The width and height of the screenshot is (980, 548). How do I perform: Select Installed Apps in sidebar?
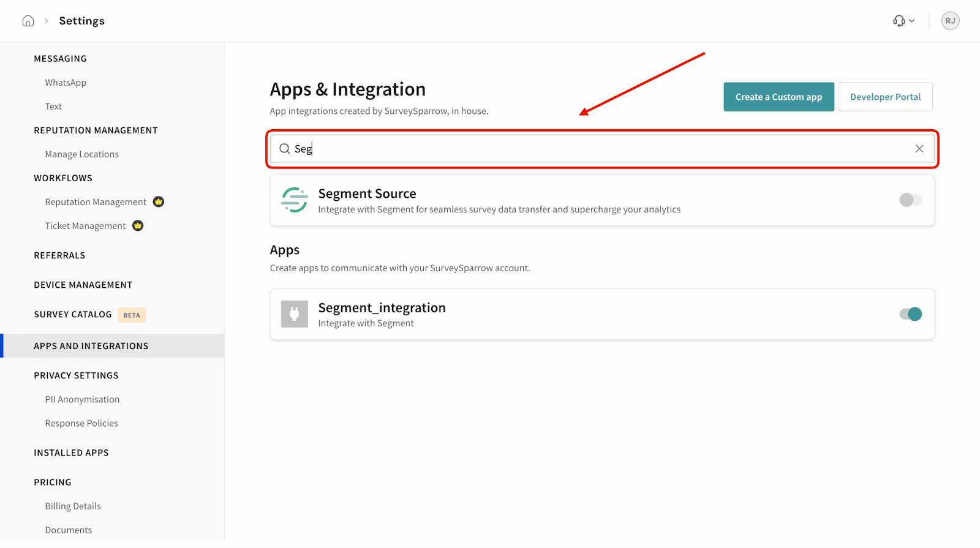71,453
